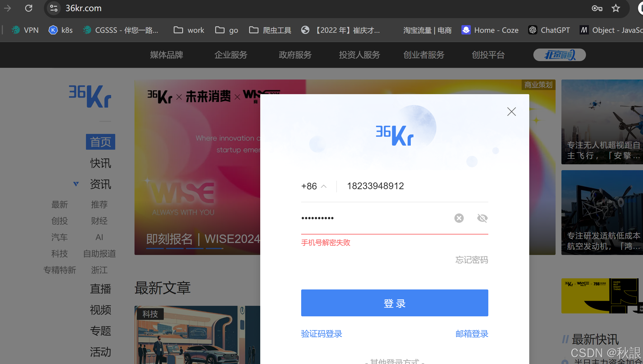Reload the page with the refresh icon
Viewport: 643px width, 364px height.
29,8
